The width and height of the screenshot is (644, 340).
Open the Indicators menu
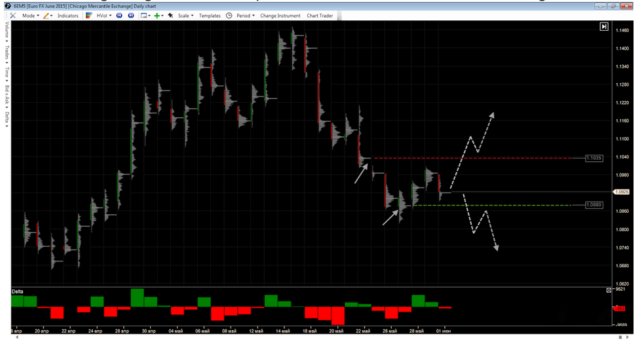tap(67, 16)
